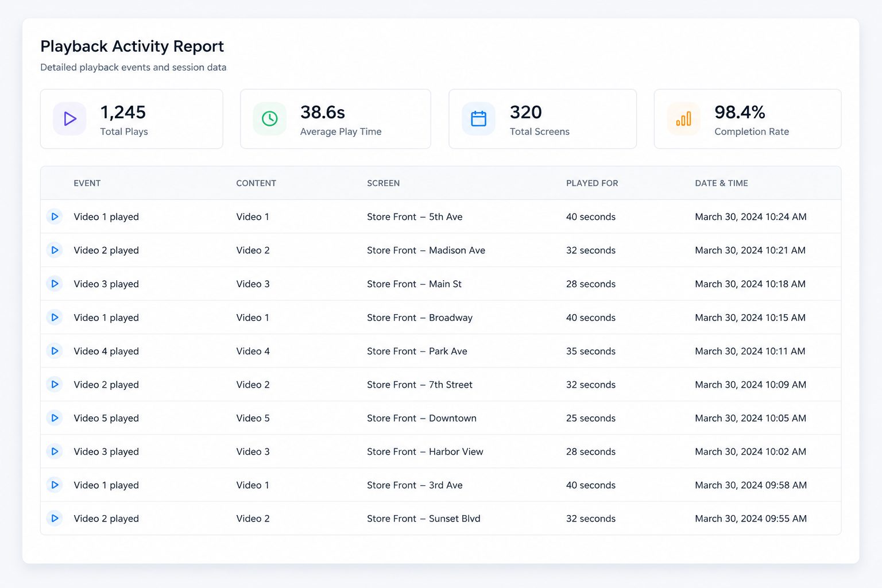Screen dimensions: 882x588
Task: Click the Playback Activity Report heading
Action: 132,47
